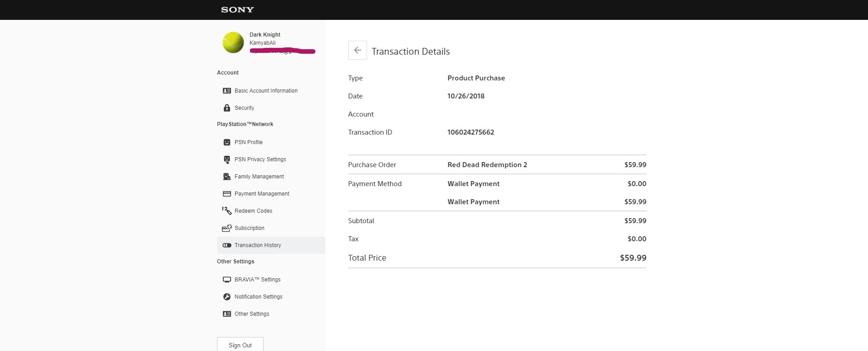Image resolution: width=868 pixels, height=351 pixels.
Task: Click the tennis ball profile avatar
Action: (x=233, y=42)
